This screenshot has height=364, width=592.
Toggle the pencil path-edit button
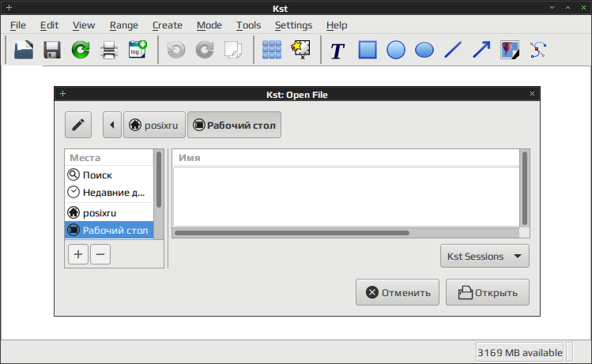tap(78, 125)
